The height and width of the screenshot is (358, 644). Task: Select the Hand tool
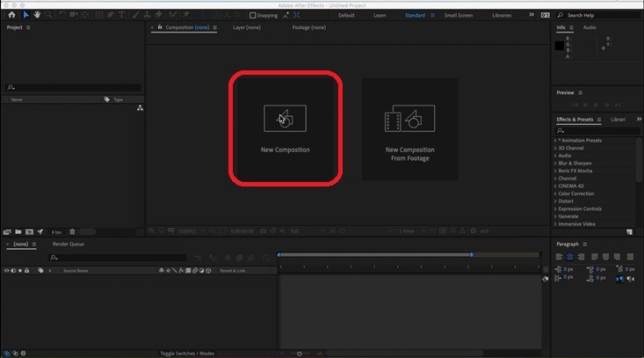click(x=37, y=15)
